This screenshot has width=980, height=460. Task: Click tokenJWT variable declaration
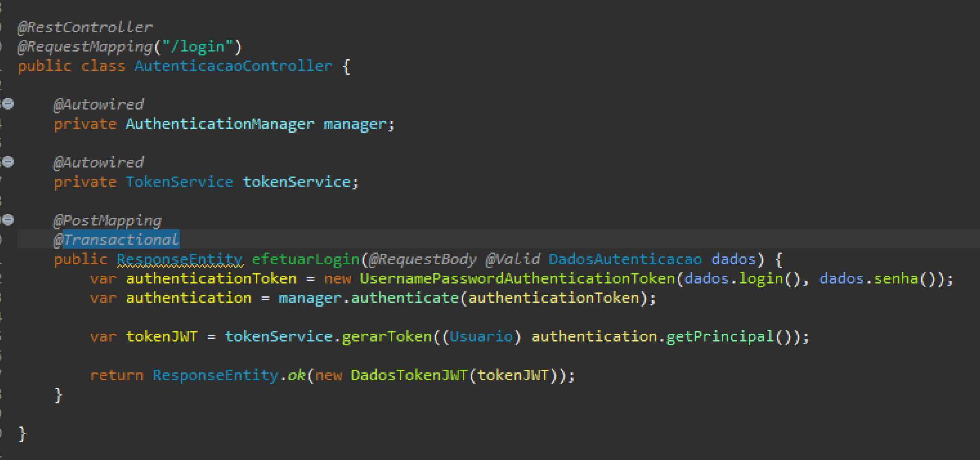162,337
